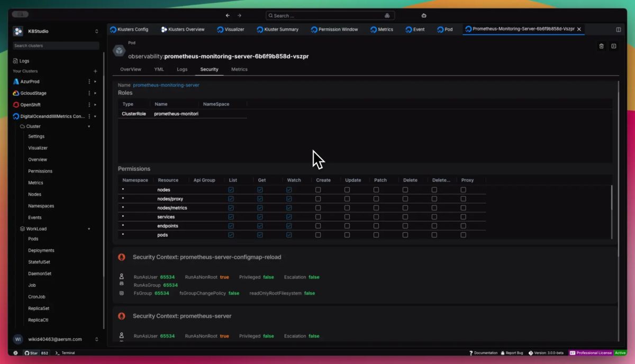Viewport: 635px width, 364px height.
Task: Click the GcloudStage cluster icon
Action: (x=16, y=93)
